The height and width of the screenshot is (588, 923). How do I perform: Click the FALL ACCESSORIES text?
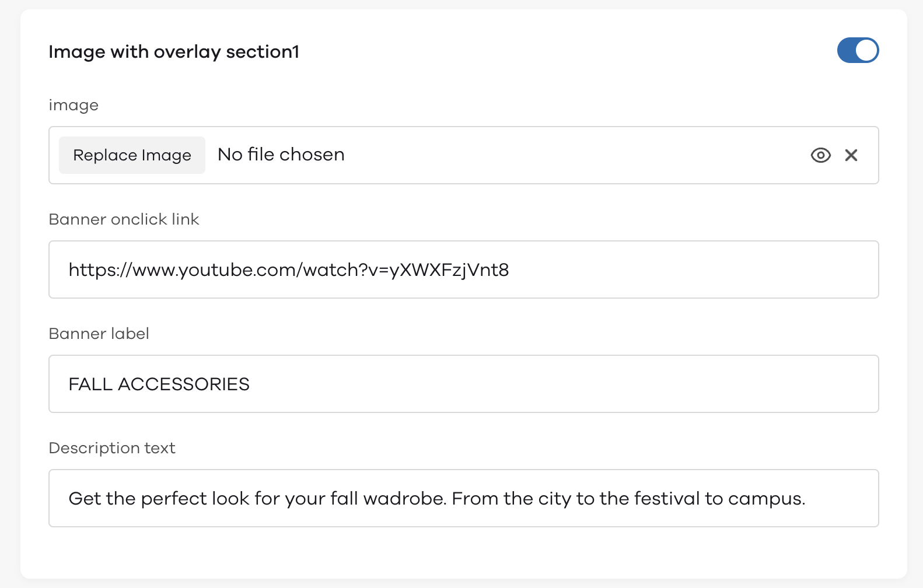click(x=159, y=384)
